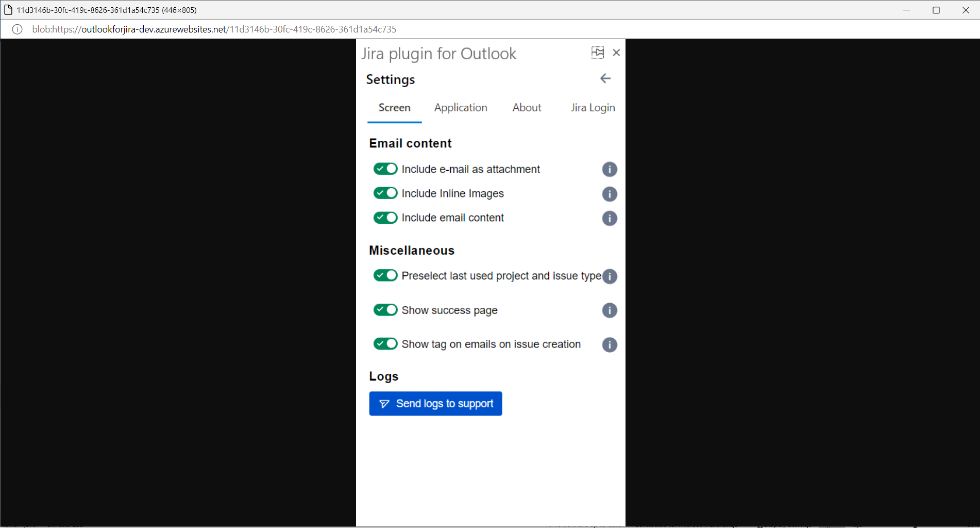The image size is (980, 528).
Task: Toggle Preselect last used project and issue type
Action: click(x=385, y=275)
